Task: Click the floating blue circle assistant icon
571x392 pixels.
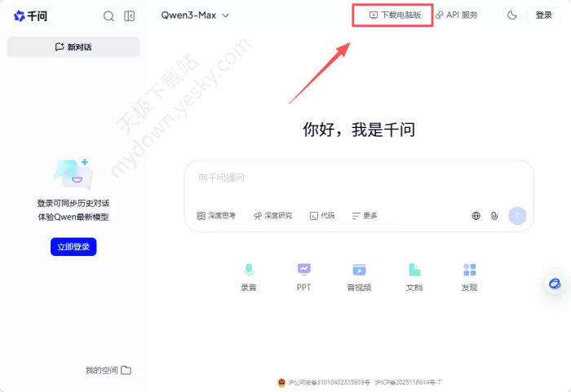Action: tap(555, 284)
